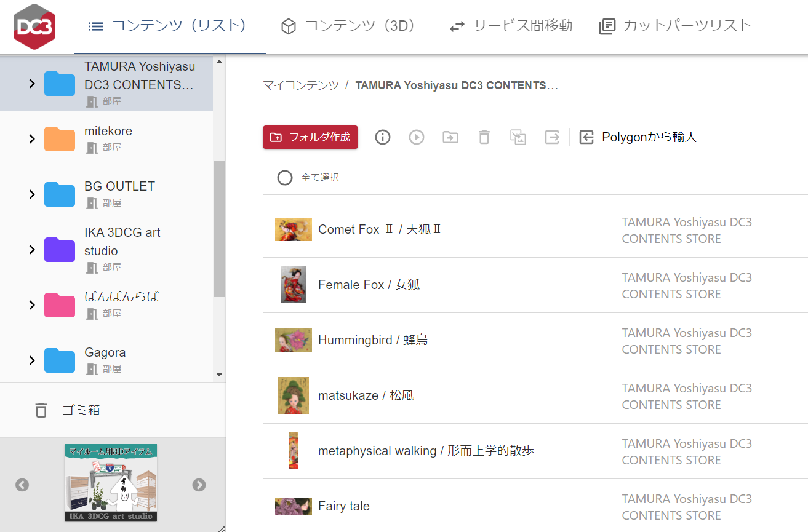Click the move-to-folder icon
This screenshot has height=532, width=808.
450,137
